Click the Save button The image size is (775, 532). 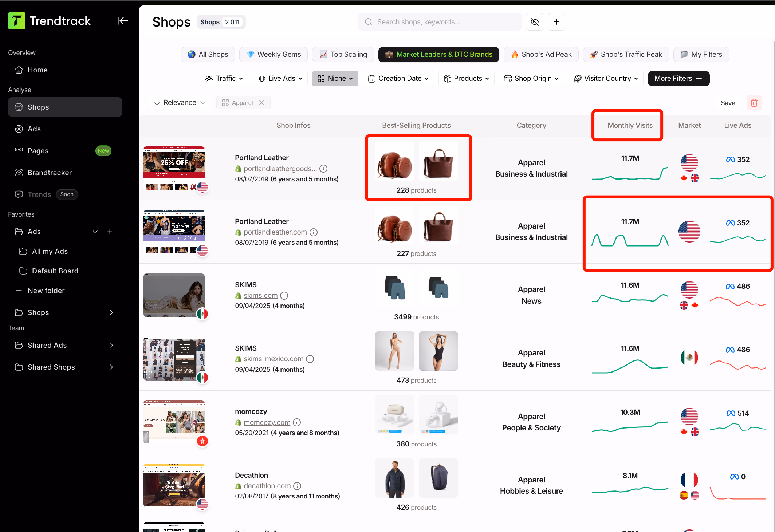point(727,103)
